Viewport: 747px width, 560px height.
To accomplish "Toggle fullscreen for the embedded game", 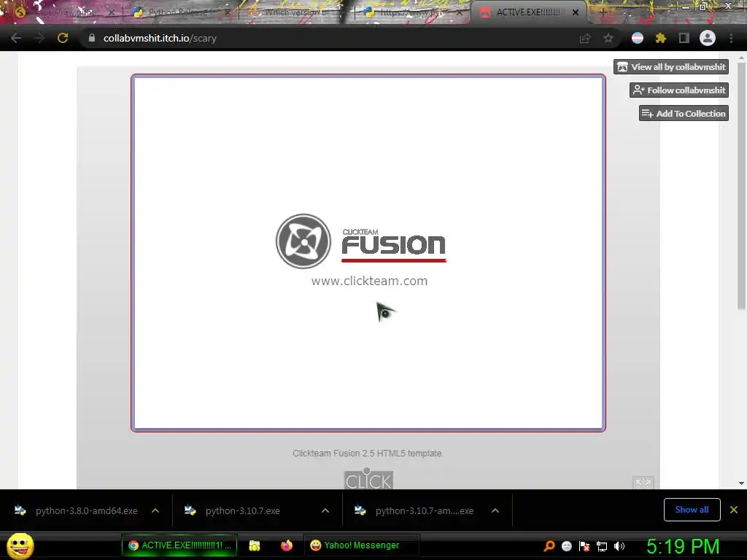I will (643, 483).
